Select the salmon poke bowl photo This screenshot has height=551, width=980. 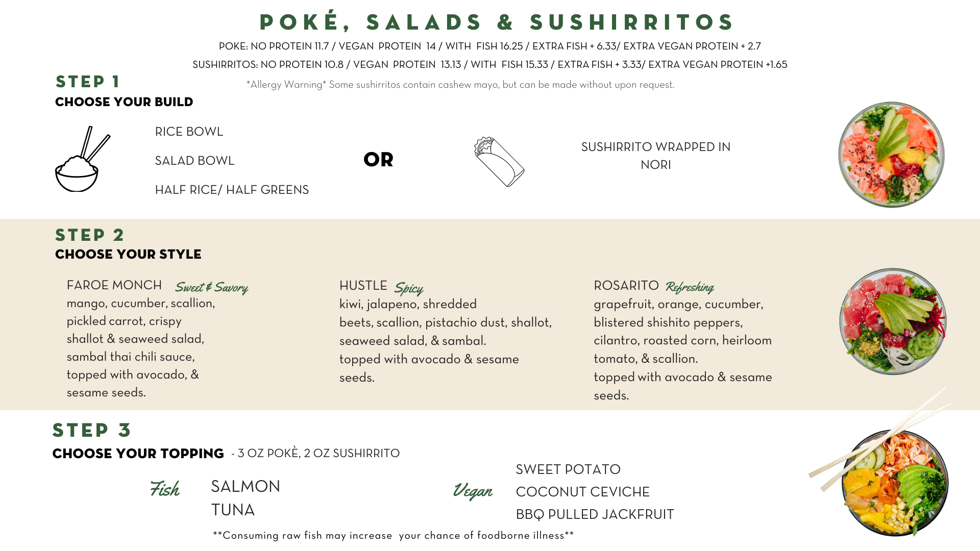891,155
